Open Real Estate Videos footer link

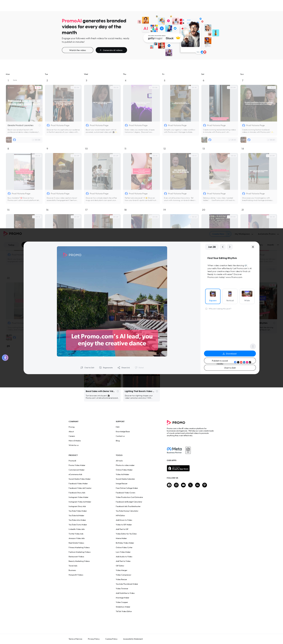tap(76, 543)
